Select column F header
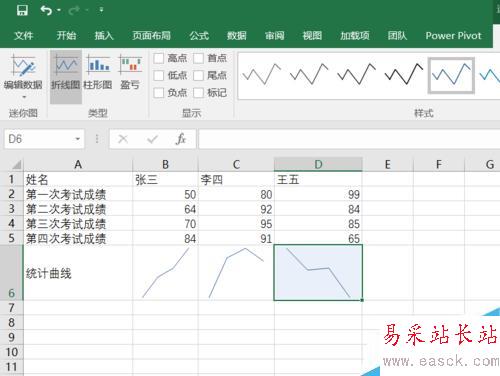The height and width of the screenshot is (376, 500). [439, 165]
